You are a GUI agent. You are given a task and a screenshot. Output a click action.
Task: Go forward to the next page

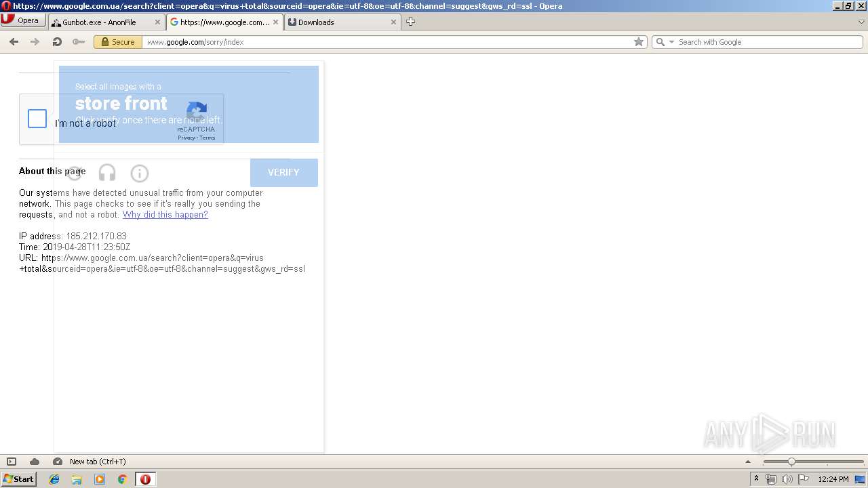coord(35,42)
